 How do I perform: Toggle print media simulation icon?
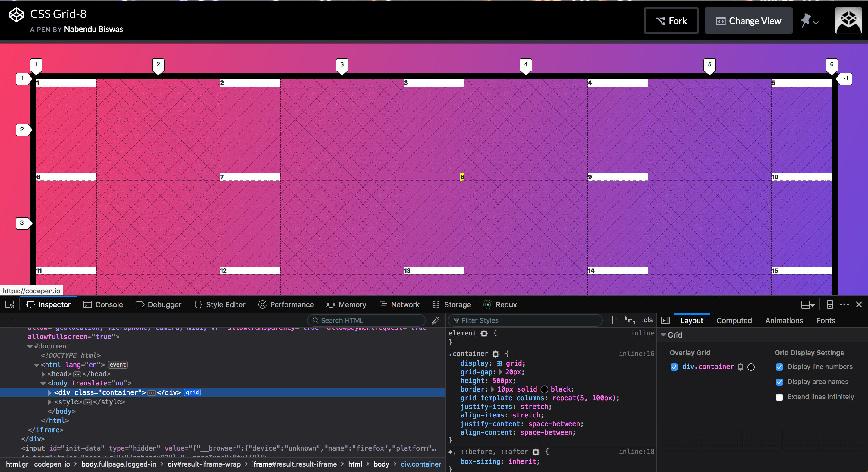tap(629, 320)
